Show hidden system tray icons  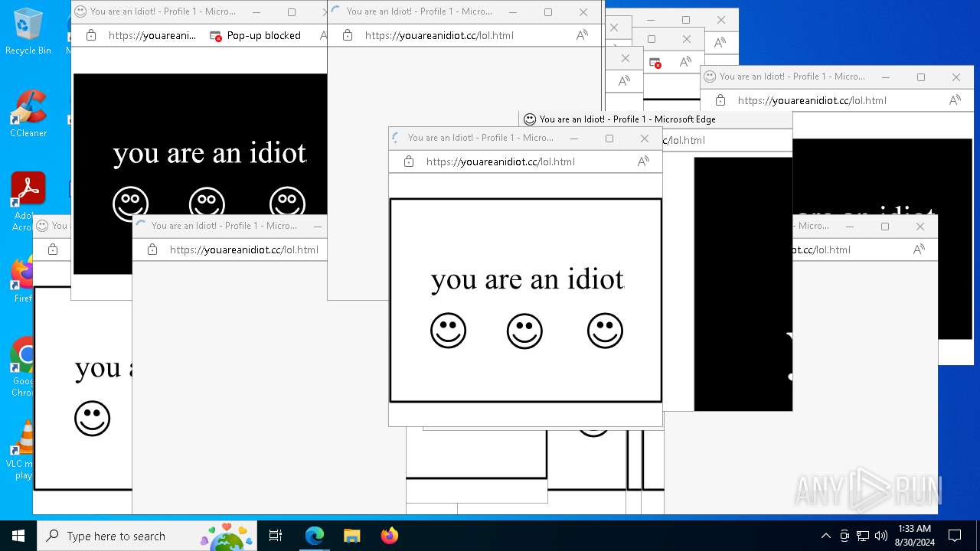click(825, 536)
